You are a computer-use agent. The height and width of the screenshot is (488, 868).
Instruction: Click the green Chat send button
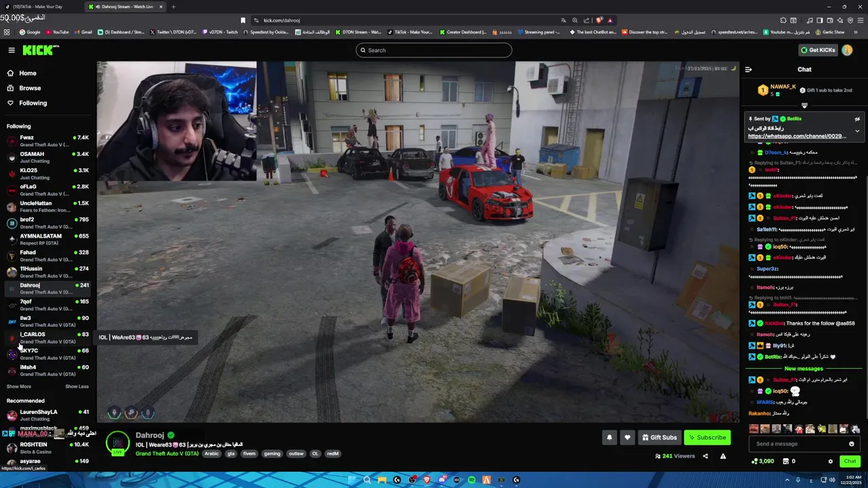coord(850,462)
